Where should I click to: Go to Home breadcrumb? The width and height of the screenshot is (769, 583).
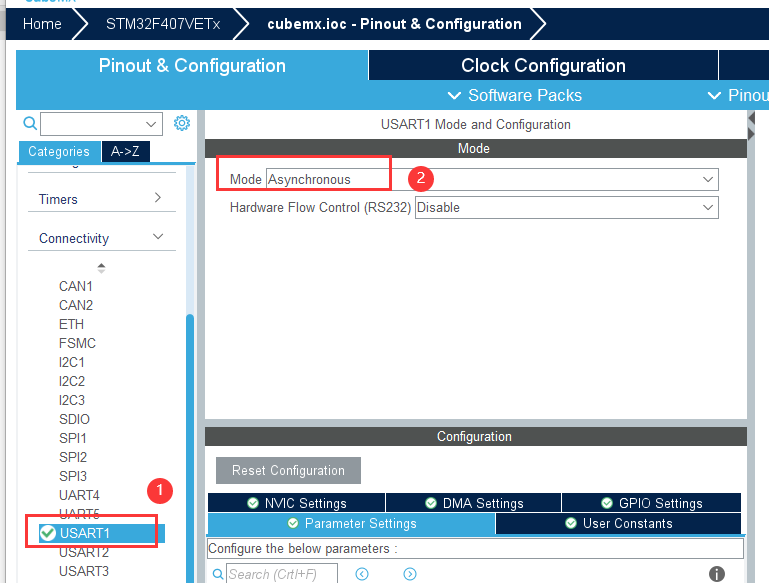[x=42, y=24]
